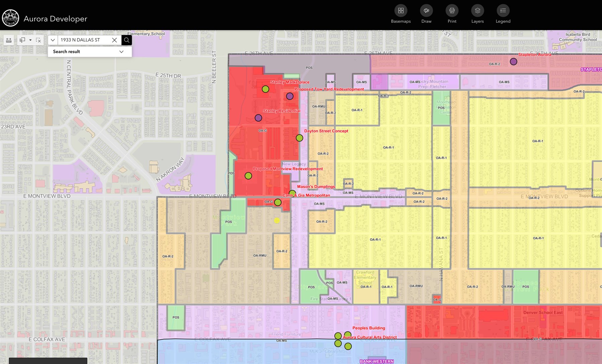Viewport: 602px width, 364px height.
Task: Activate the measure ruler tool
Action: [x=9, y=40]
